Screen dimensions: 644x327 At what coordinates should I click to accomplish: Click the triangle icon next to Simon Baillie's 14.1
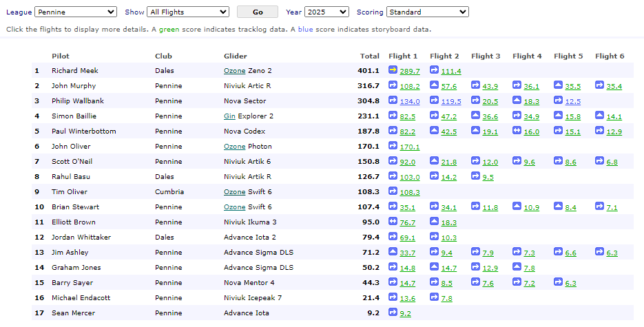(x=599, y=116)
